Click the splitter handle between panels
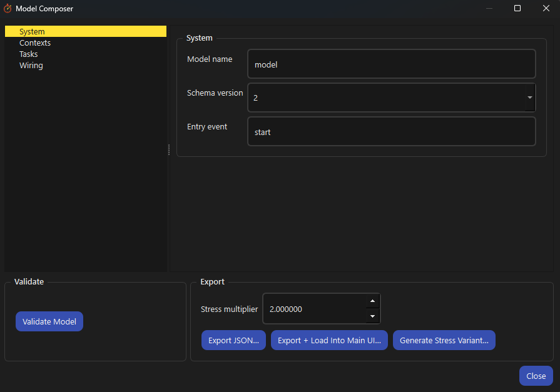560x392 pixels. coord(168,149)
